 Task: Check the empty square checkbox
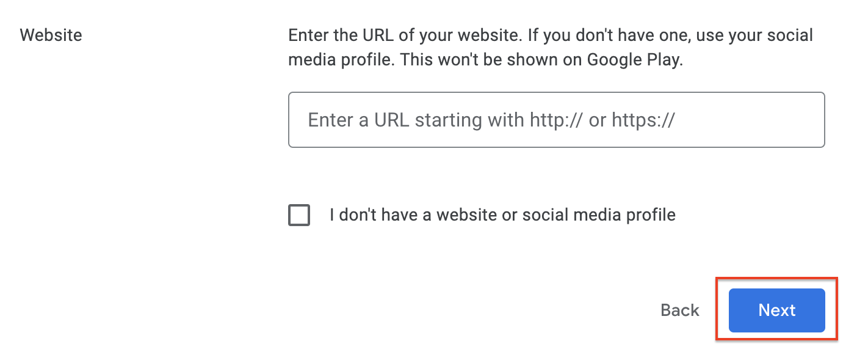click(x=299, y=215)
